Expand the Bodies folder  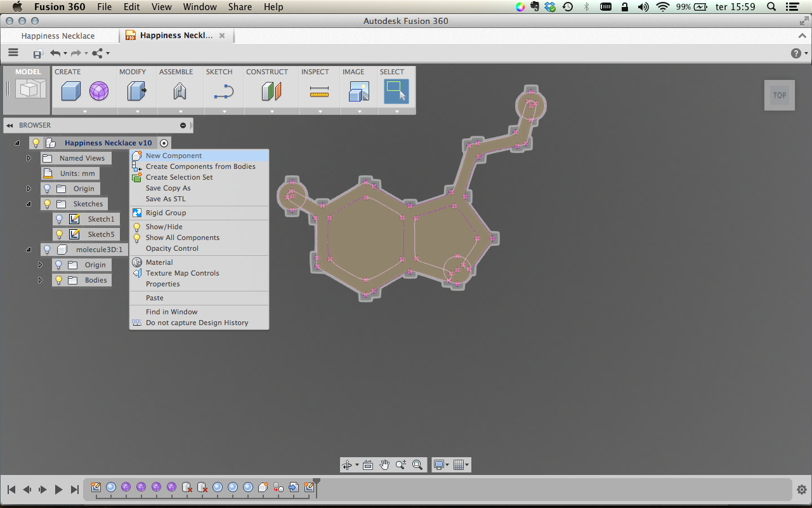(x=41, y=280)
